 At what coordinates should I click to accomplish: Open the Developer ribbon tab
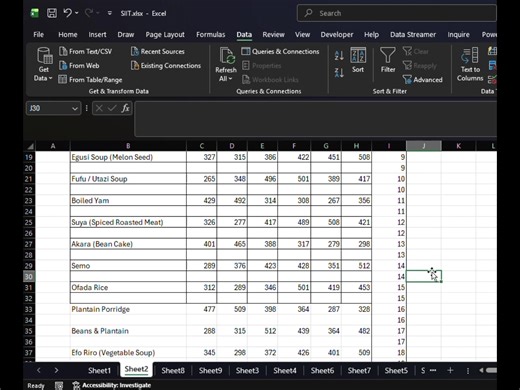(337, 35)
